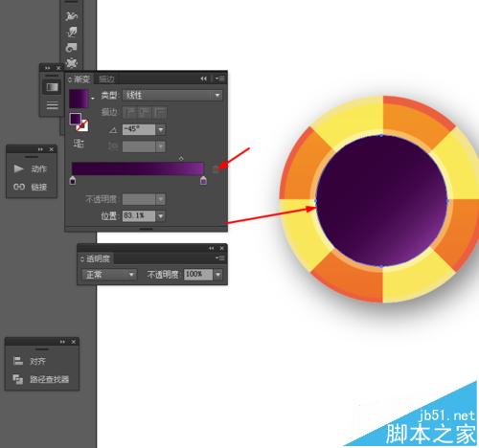Click the gradient 不透明度 opacity field
Viewport: 479px width, 448px height.
[139, 199]
